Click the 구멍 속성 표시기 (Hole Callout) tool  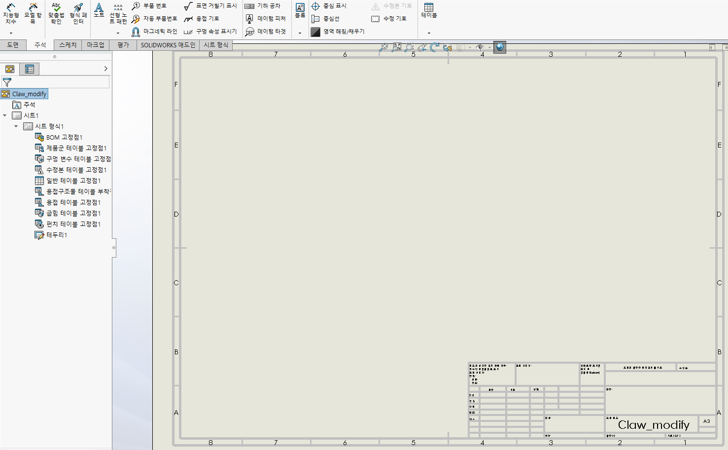[210, 32]
